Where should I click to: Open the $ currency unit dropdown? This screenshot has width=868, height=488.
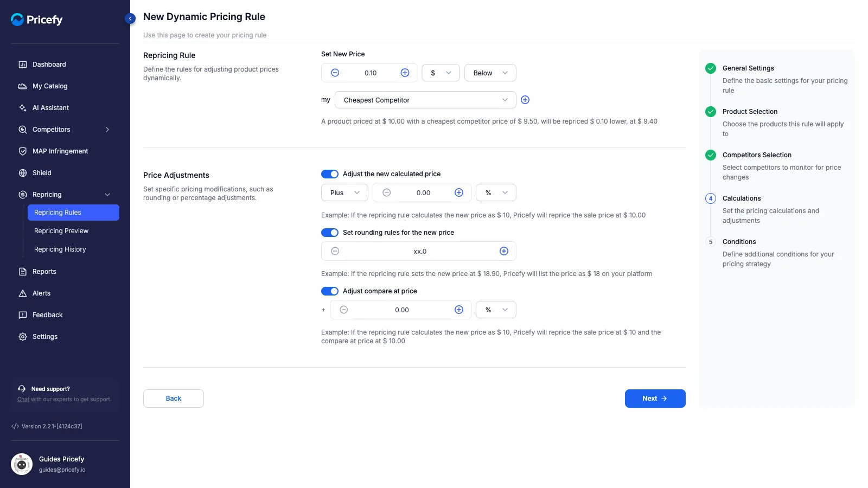(x=441, y=73)
